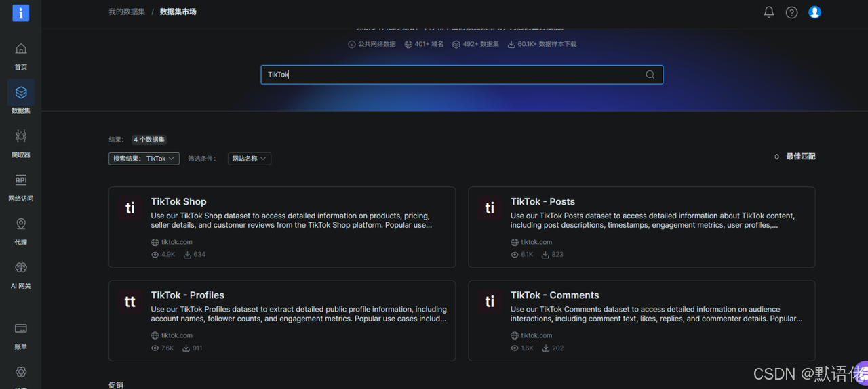Open the 网站名称 filter dropdown

point(250,159)
